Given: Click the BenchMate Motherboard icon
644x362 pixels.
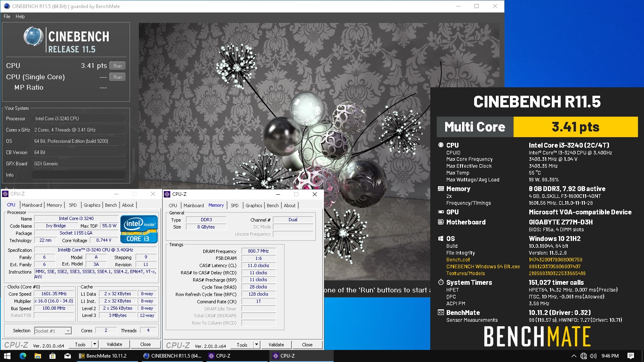Looking at the screenshot, I should pos(441,222).
